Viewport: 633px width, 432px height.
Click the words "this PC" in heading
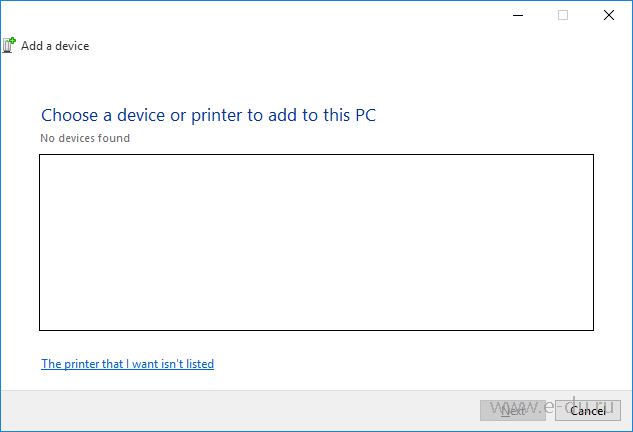(x=348, y=115)
